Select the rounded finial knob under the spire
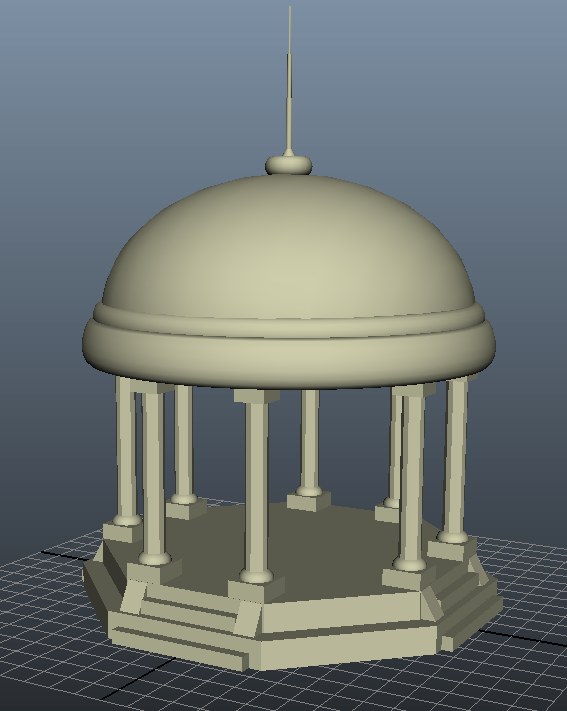Screen dimensions: 567x711 point(289,166)
